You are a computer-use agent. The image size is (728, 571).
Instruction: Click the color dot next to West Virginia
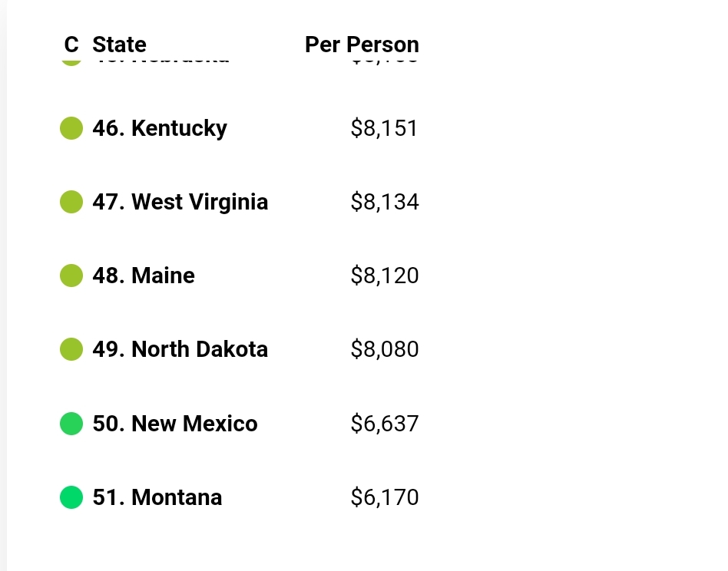pos(71,202)
